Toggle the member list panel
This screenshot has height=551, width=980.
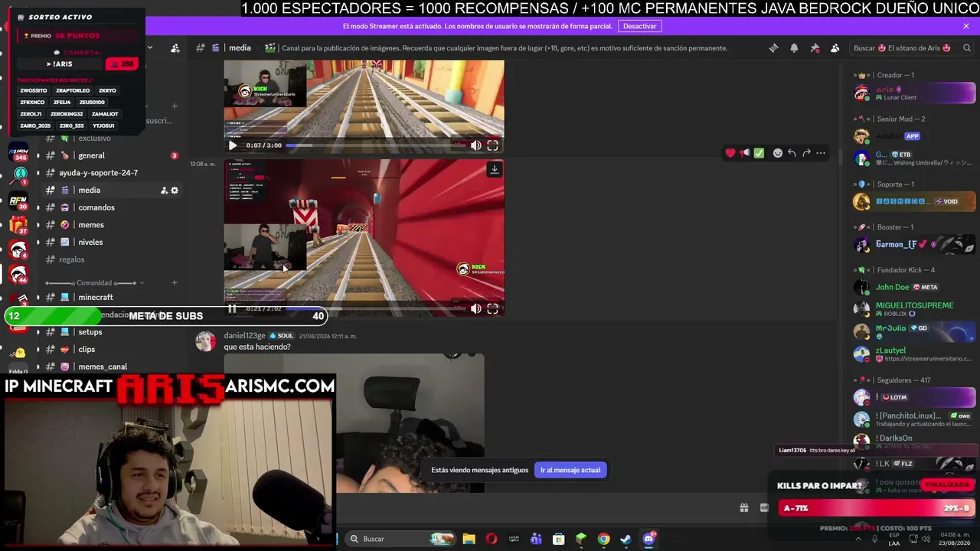835,48
